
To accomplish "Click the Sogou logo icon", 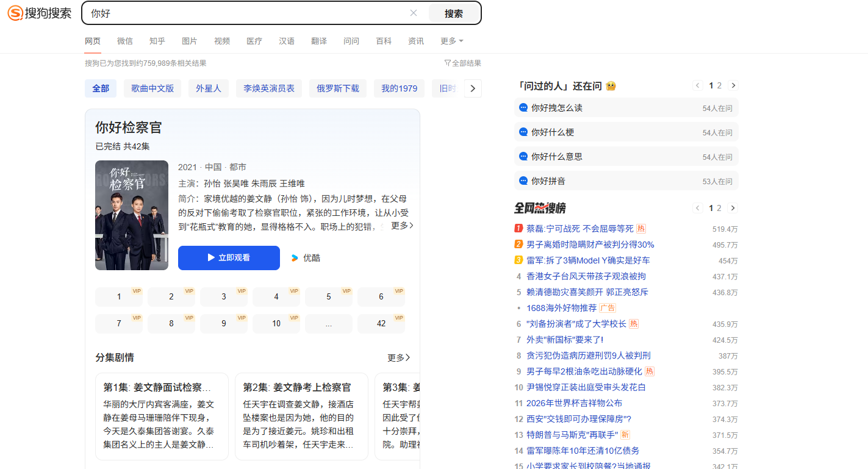I will point(15,13).
